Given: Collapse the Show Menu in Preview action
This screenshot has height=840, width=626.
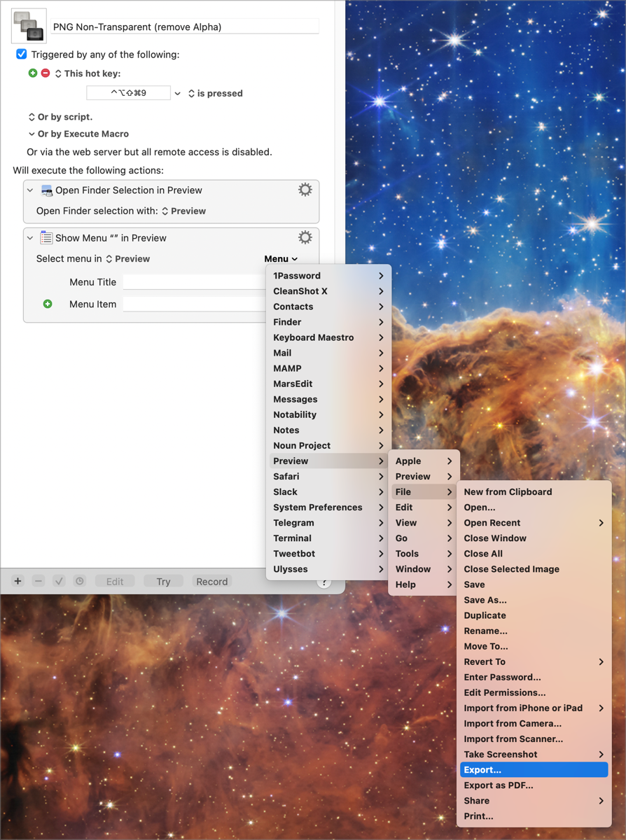Looking at the screenshot, I should pyautogui.click(x=30, y=238).
